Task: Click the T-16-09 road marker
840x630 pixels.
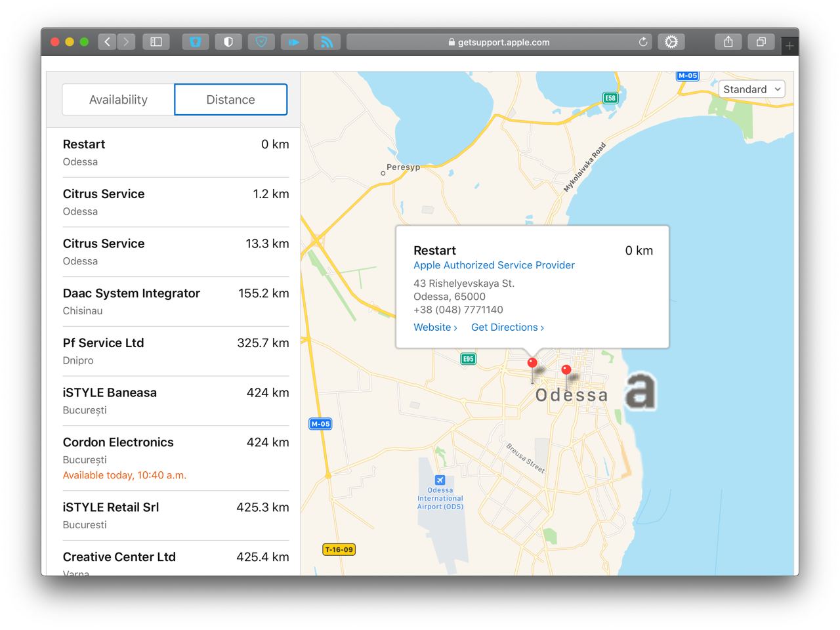Action: pyautogui.click(x=339, y=550)
